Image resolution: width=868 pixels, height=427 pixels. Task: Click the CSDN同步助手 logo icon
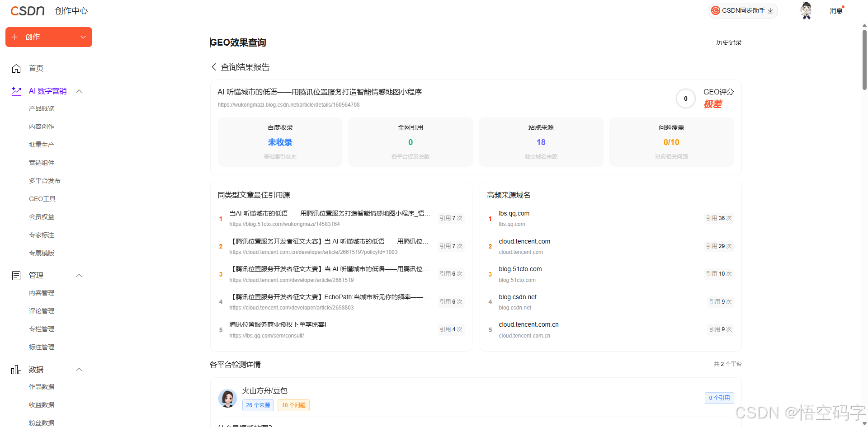tap(716, 10)
